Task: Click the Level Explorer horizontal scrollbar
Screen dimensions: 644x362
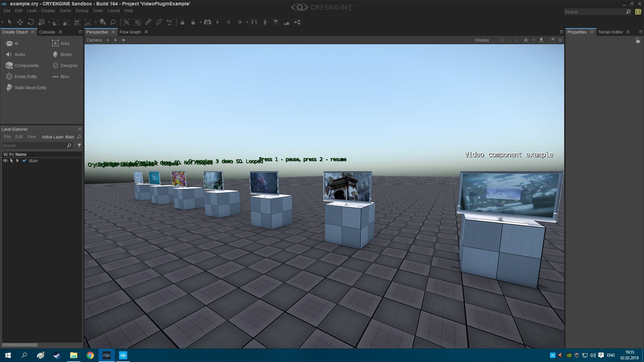Action: click(20, 345)
